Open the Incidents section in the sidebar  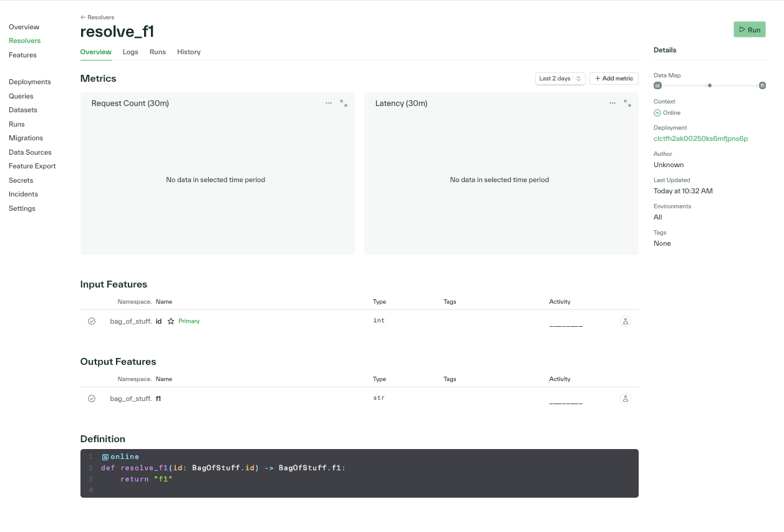click(23, 194)
